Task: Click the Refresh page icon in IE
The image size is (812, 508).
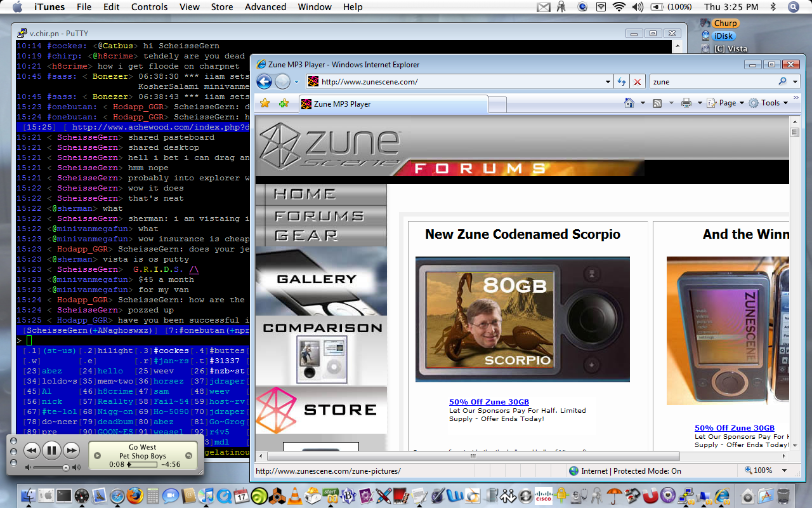Action: [622, 82]
